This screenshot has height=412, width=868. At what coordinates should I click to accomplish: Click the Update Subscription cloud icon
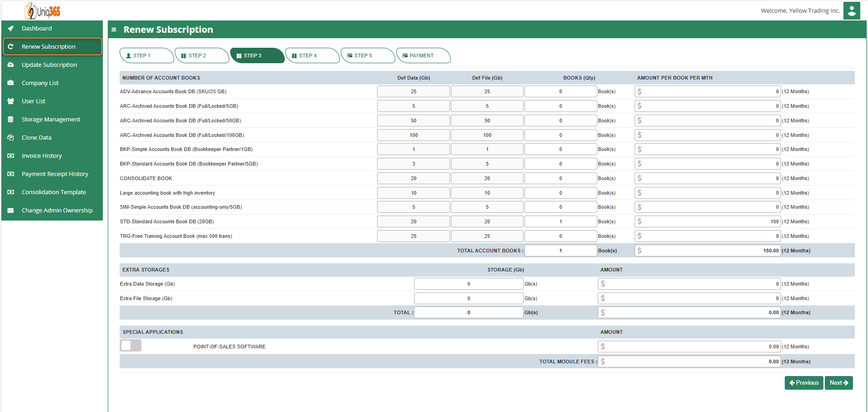(10, 65)
